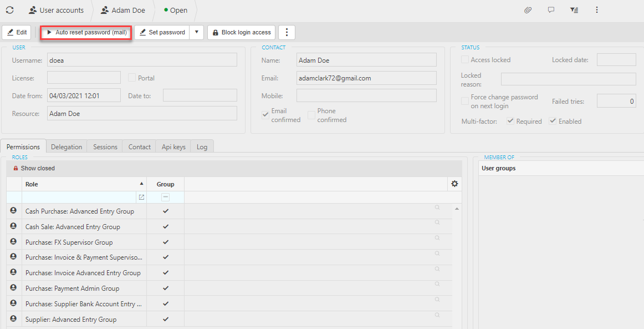This screenshot has width=644, height=329.
Task: Click the magnifier icon in Purchase: Payment Admin row
Action: coord(437,284)
